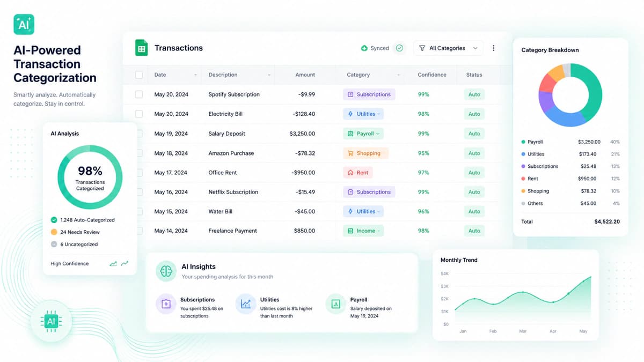This screenshot has width=644, height=362.
Task: Open the three-dot more options menu
Action: pos(493,48)
